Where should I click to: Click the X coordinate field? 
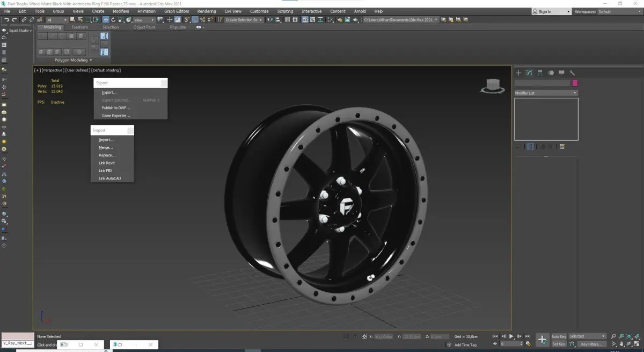click(x=383, y=336)
